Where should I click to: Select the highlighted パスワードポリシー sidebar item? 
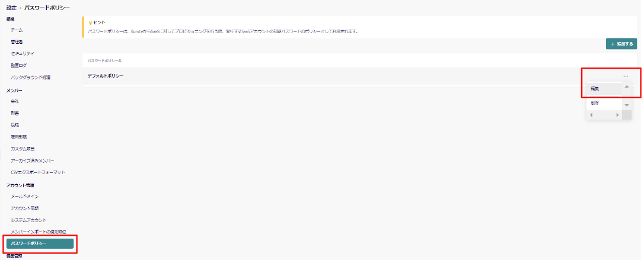tap(40, 243)
